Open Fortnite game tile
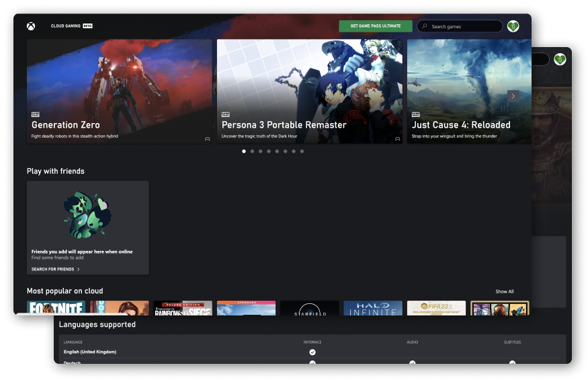Viewport: 588px width, 380px height. [56, 308]
